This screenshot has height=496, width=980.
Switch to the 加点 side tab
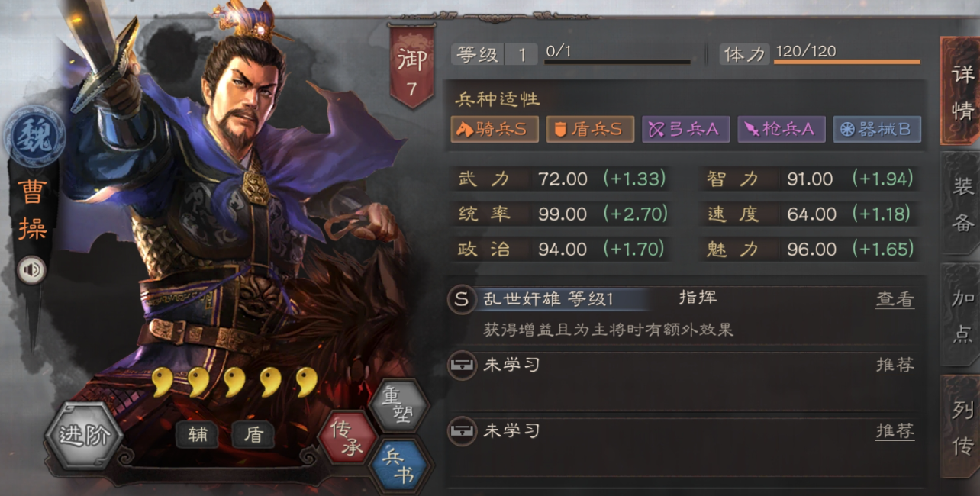tap(961, 315)
